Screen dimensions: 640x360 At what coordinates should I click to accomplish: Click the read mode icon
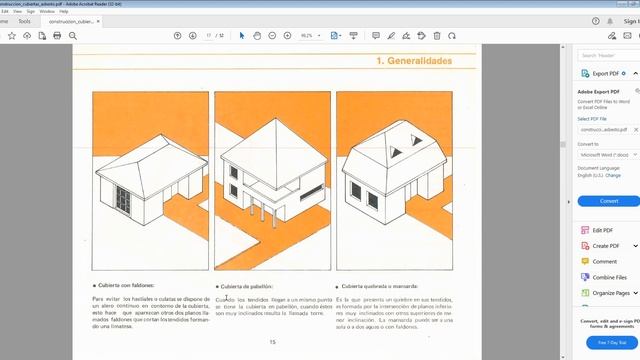coord(353,36)
